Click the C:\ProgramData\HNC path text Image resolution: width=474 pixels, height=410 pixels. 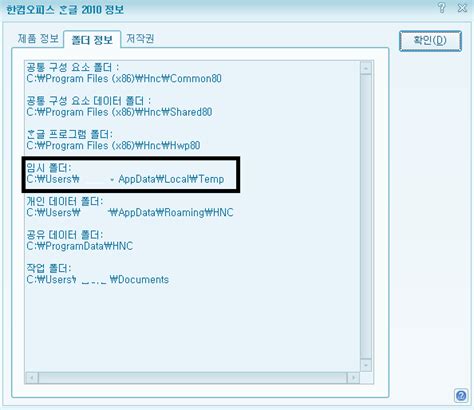(x=80, y=246)
